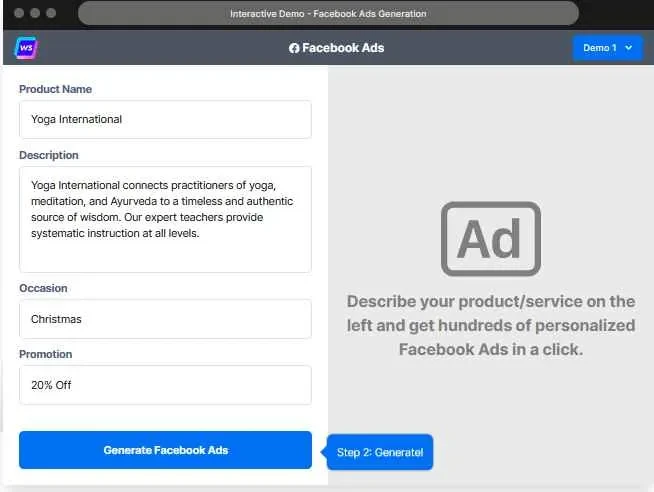Click the Generate Facebook Ads button
Viewport: 654px width, 492px height.
click(x=166, y=450)
